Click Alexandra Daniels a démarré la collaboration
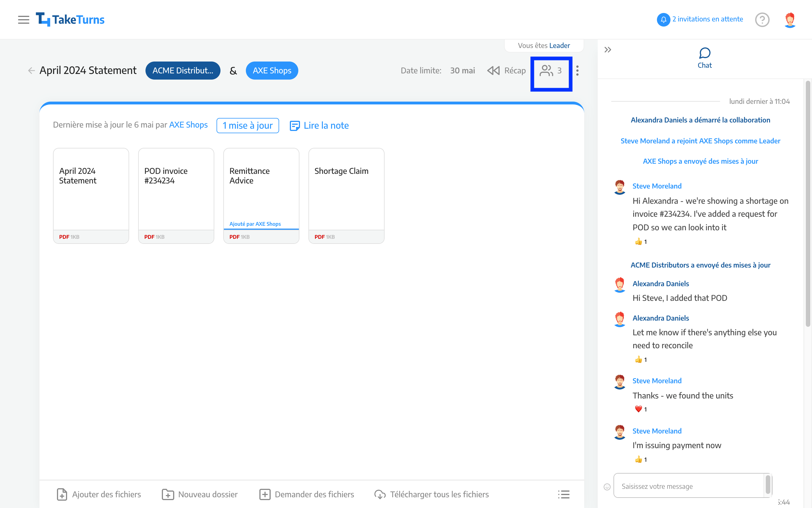 click(700, 120)
